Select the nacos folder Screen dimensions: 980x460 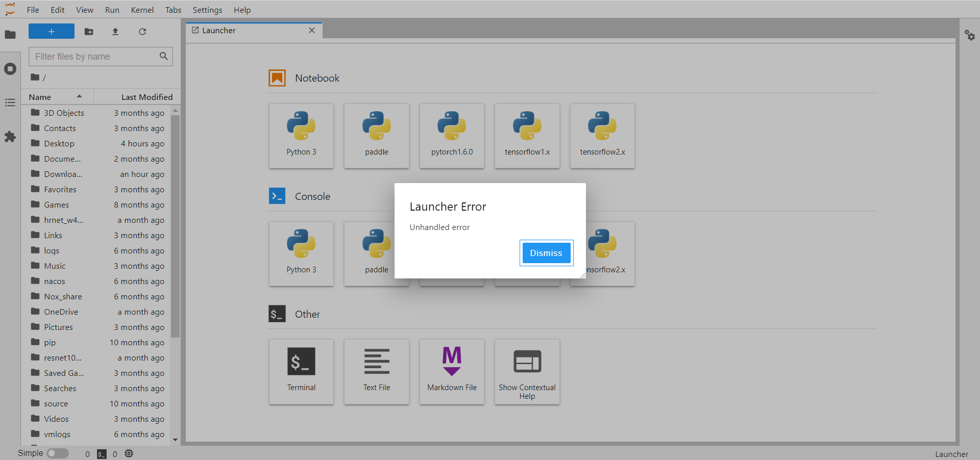(96, 281)
